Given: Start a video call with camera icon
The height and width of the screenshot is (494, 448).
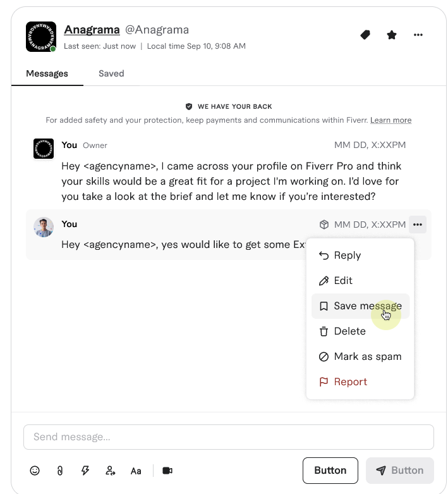Looking at the screenshot, I should click(167, 471).
